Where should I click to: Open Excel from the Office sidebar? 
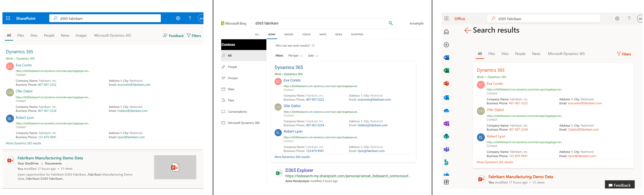point(446,70)
